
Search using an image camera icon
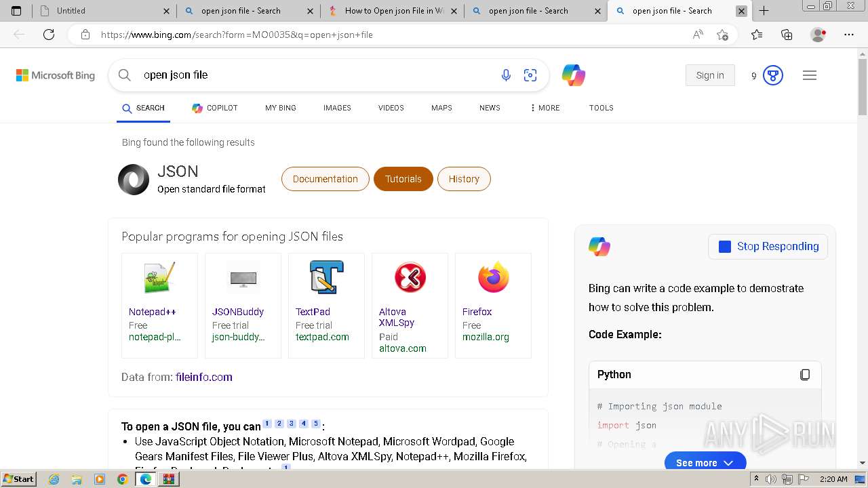[530, 75]
